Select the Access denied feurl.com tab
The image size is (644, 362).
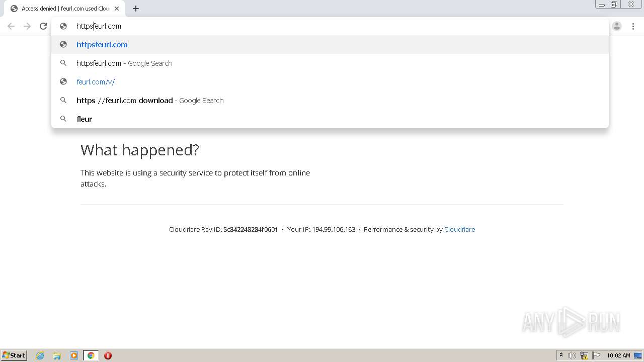coord(64,9)
